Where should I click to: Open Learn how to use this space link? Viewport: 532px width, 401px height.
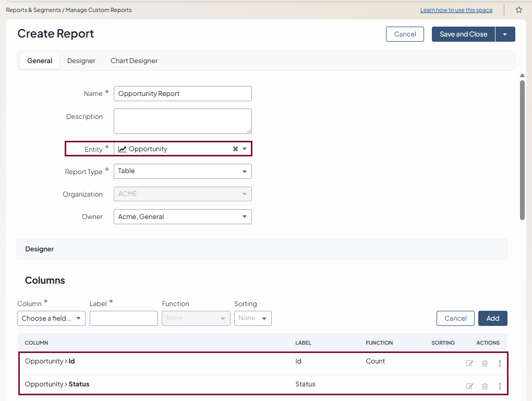point(456,10)
